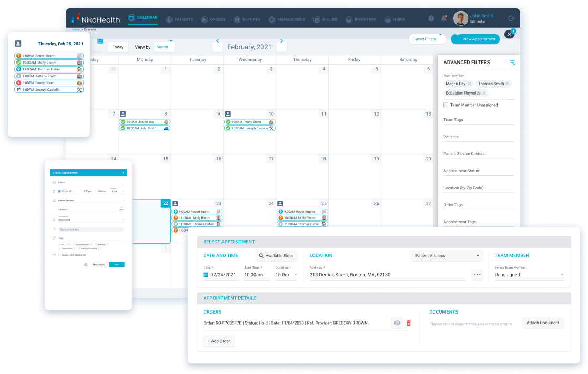Click the Home breadcrumb link
The image size is (588, 374).
click(75, 29)
